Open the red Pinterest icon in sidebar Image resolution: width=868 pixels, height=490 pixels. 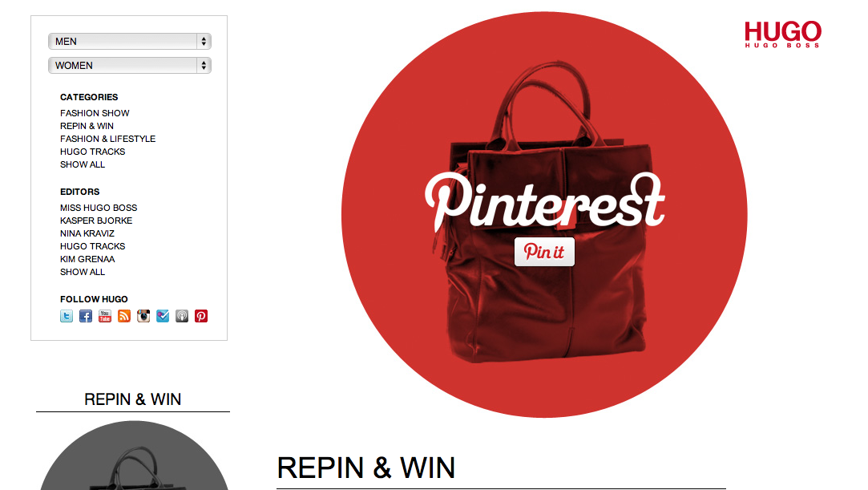(201, 316)
